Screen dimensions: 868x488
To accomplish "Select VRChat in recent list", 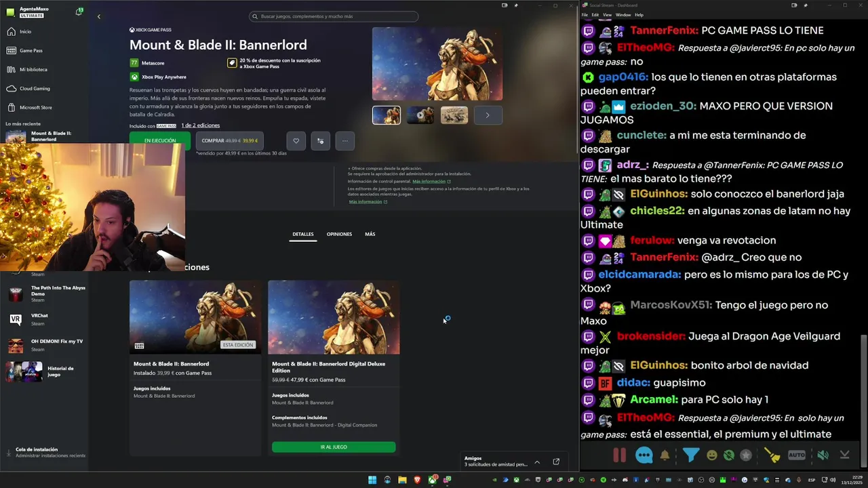I will pyautogui.click(x=45, y=319).
